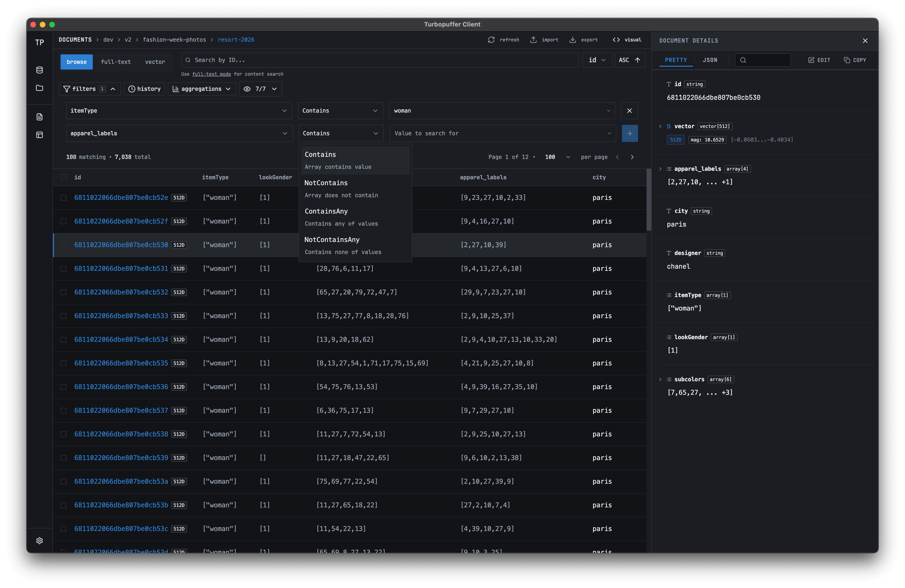Open settings via the gear icon
This screenshot has height=588, width=905.
click(x=39, y=540)
